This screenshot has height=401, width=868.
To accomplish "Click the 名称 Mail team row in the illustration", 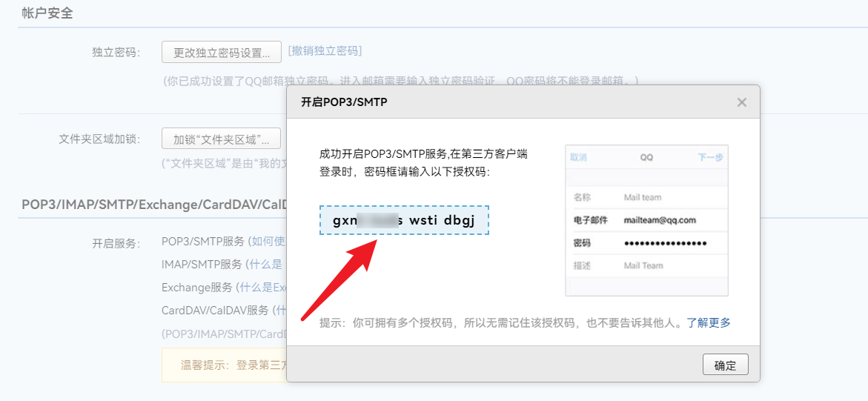I will tap(646, 197).
